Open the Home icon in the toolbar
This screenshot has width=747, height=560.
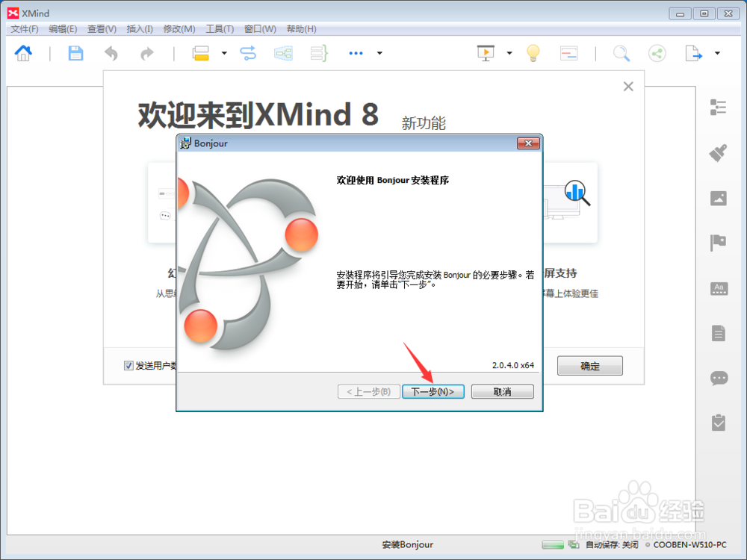23,53
